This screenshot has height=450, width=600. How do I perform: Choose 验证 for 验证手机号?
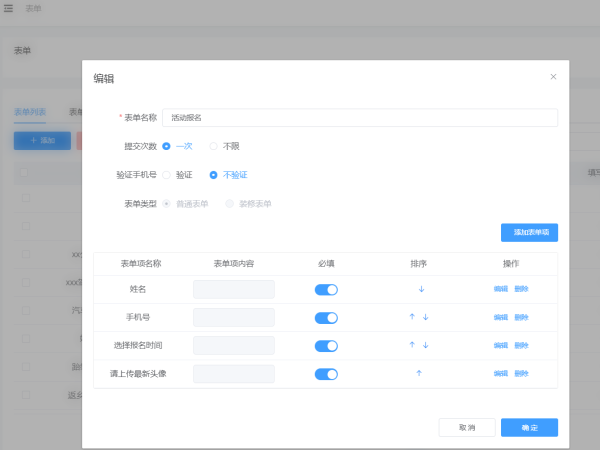[177, 175]
